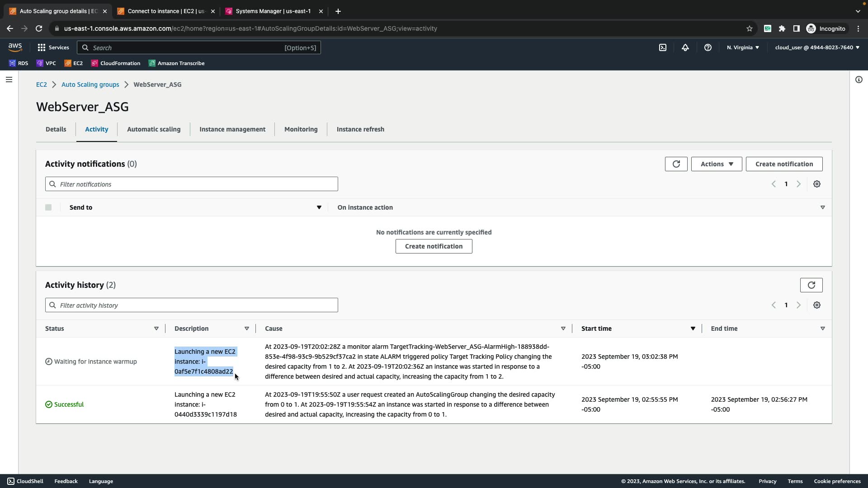Toggle the select-all notifications checkbox
The image size is (868, 488).
point(48,207)
